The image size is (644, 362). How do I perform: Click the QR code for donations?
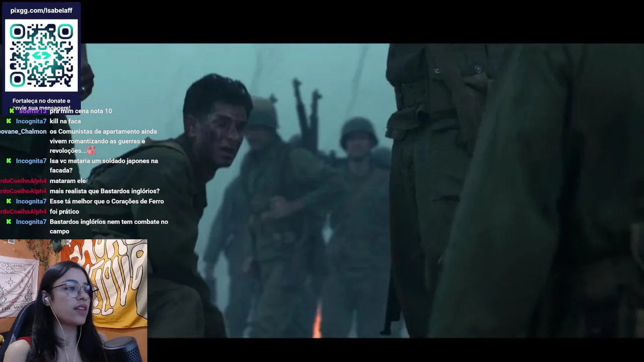(41, 55)
